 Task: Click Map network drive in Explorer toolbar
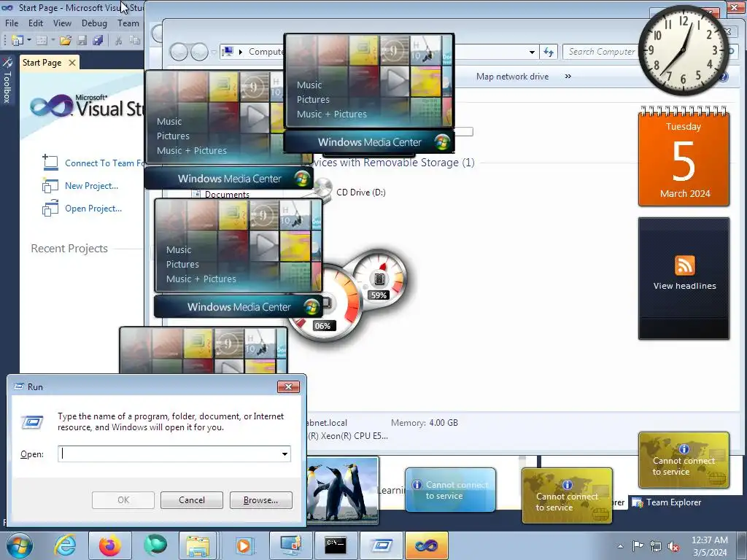tap(512, 76)
